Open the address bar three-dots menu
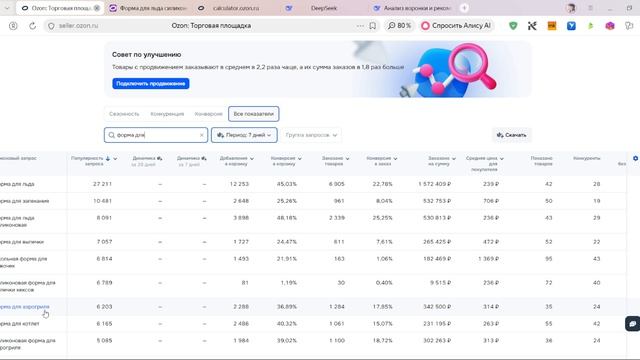Image resolution: width=640 pixels, height=360 pixels. click(x=360, y=26)
